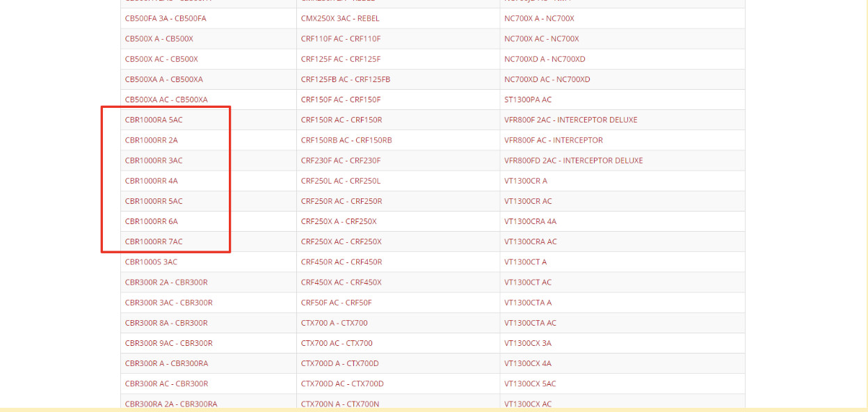Open CBR1000S 3AC parts page
868x412 pixels.
pyautogui.click(x=151, y=262)
